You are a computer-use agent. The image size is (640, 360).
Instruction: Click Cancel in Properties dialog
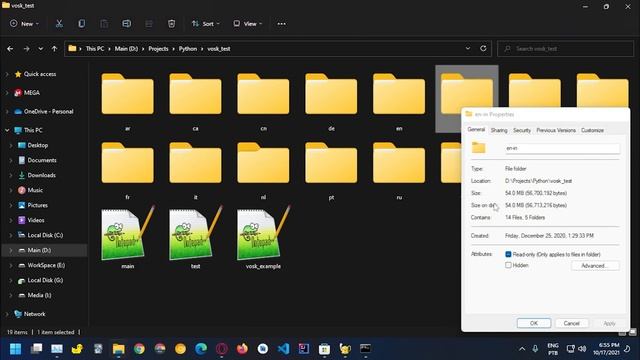click(571, 323)
